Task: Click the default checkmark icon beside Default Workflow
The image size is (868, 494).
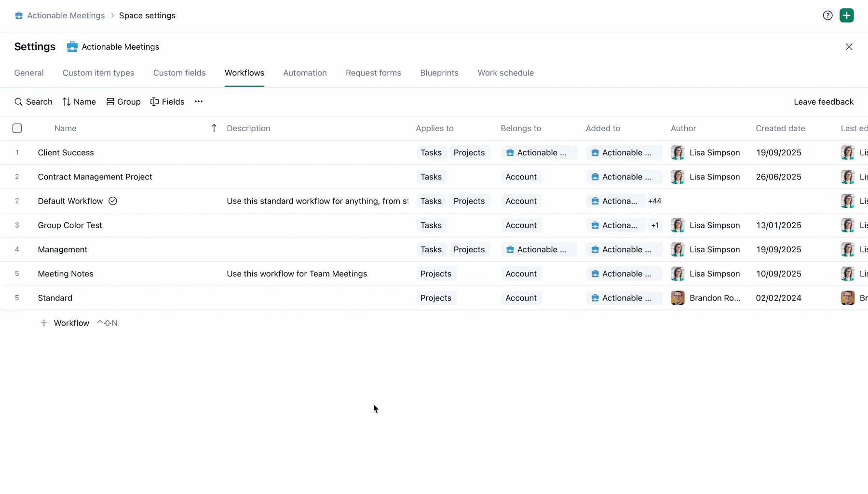Action: (x=113, y=201)
